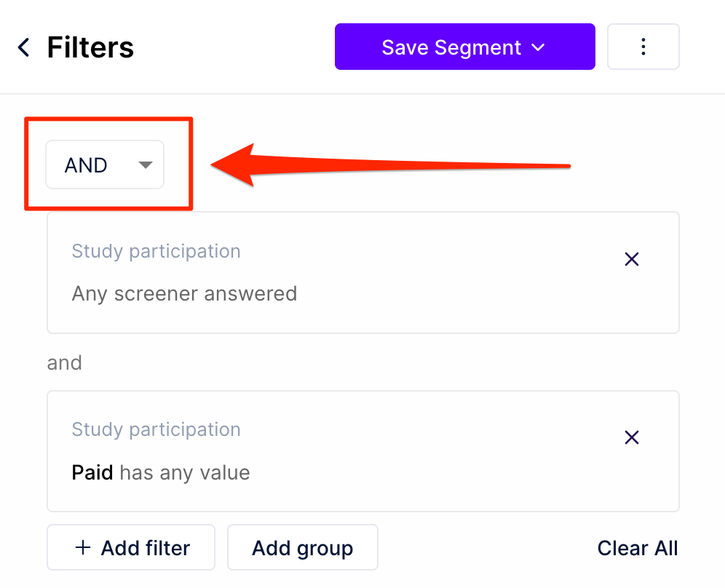Click the Clear All link
This screenshot has height=588, width=725.
[x=637, y=548]
